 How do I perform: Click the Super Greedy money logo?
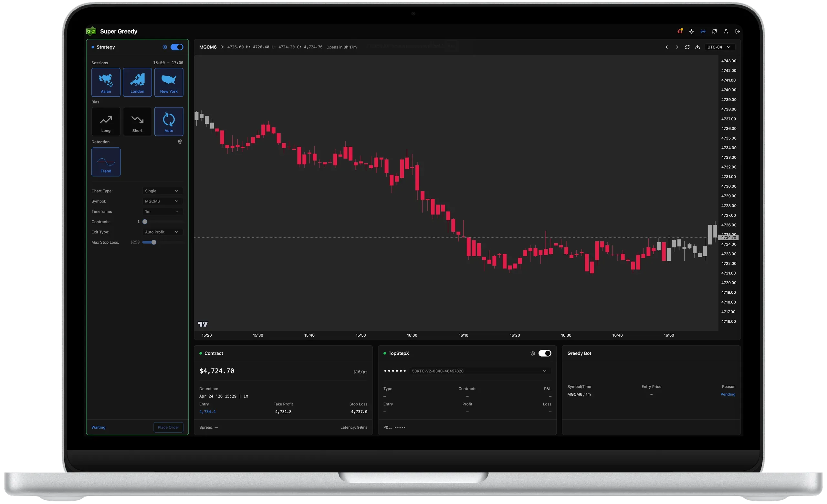(x=91, y=31)
